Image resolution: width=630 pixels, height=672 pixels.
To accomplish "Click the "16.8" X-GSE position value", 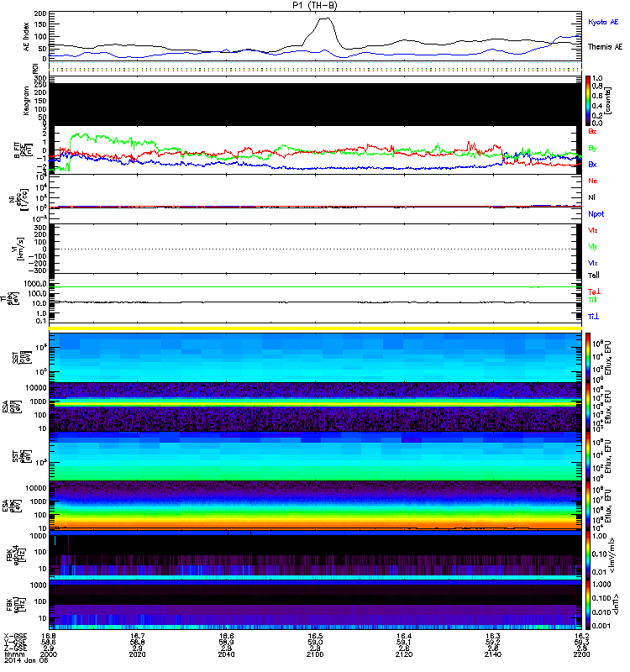I will (49, 636).
